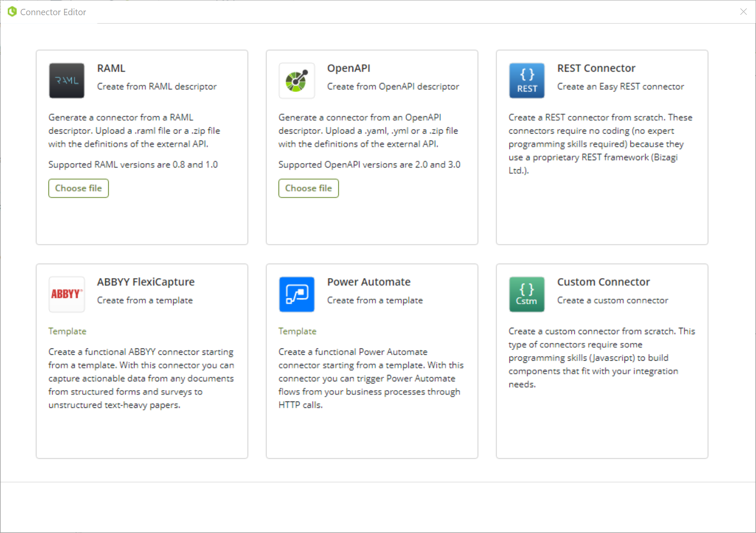756x533 pixels.
Task: Click Power Automate description paragraph
Action: click(x=371, y=378)
